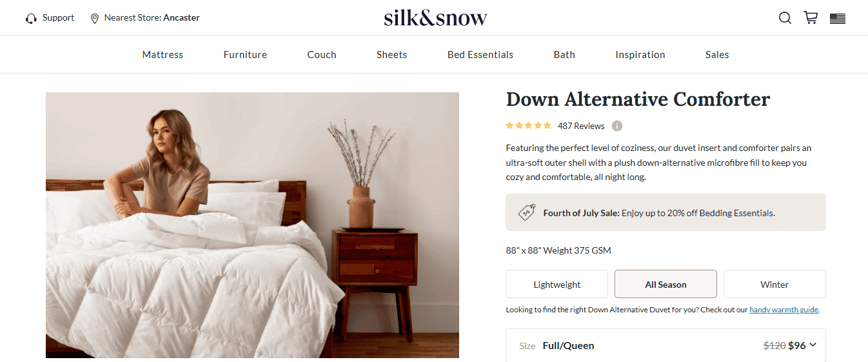Click the 487 Reviews link
868x362 pixels.
[581, 126]
